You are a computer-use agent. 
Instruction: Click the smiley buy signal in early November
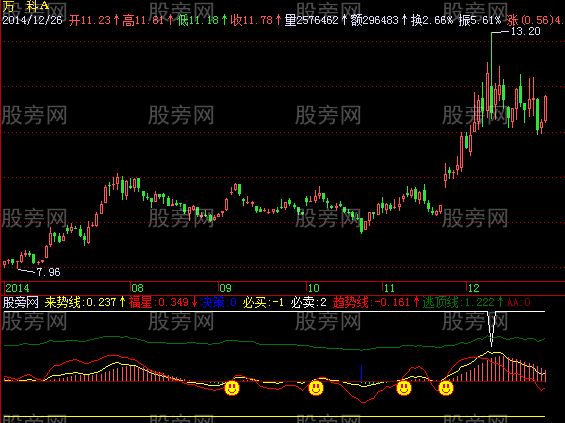(x=404, y=388)
